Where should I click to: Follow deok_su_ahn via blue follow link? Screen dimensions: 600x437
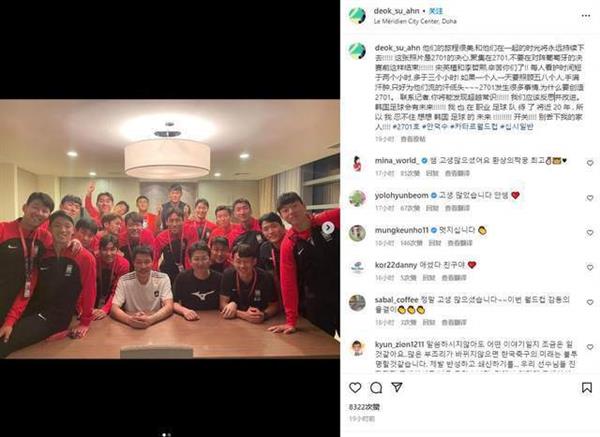(435, 11)
